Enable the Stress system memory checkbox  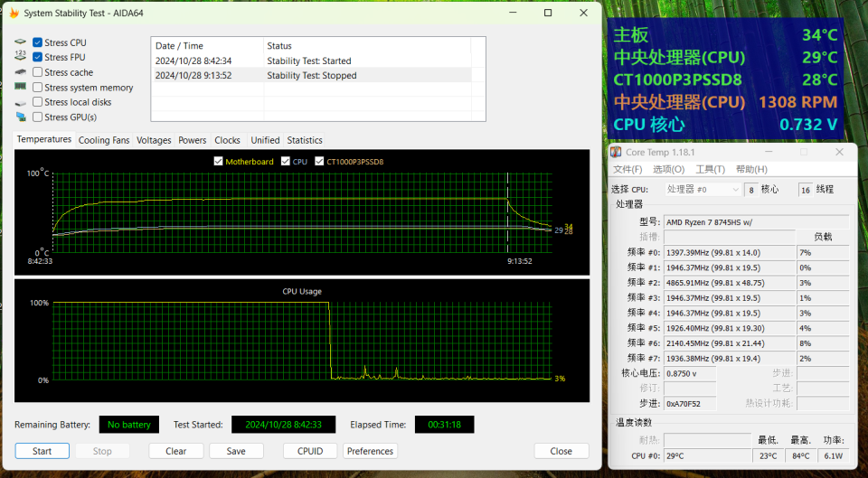[x=38, y=88]
